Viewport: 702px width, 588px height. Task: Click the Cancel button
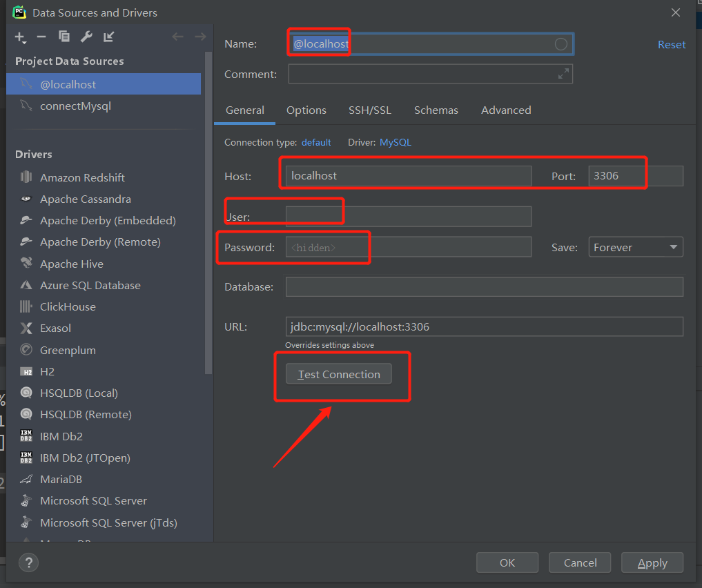tap(581, 562)
